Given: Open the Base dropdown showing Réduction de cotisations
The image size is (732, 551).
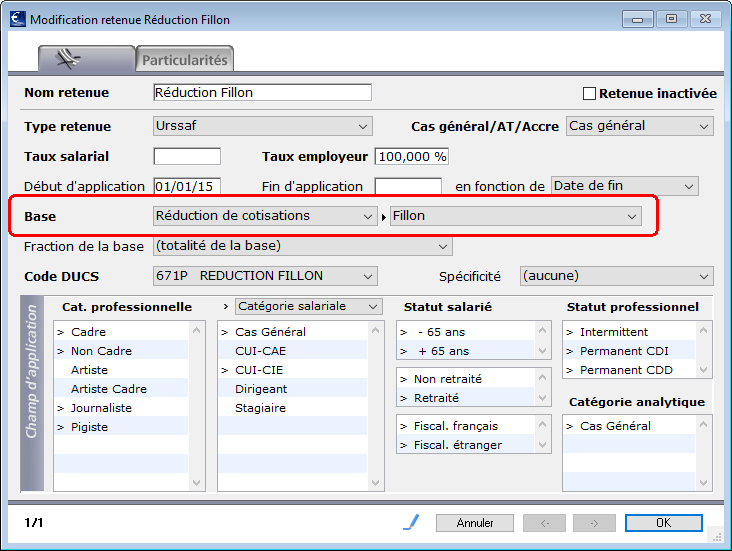Looking at the screenshot, I should pyautogui.click(x=265, y=216).
